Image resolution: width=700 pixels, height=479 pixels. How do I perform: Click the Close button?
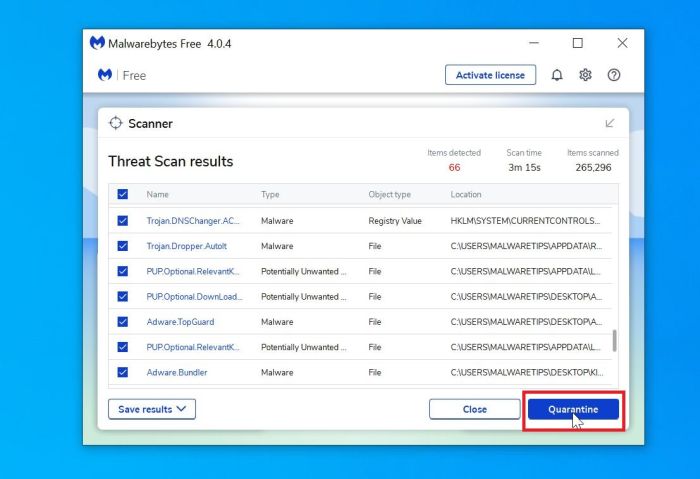(475, 409)
